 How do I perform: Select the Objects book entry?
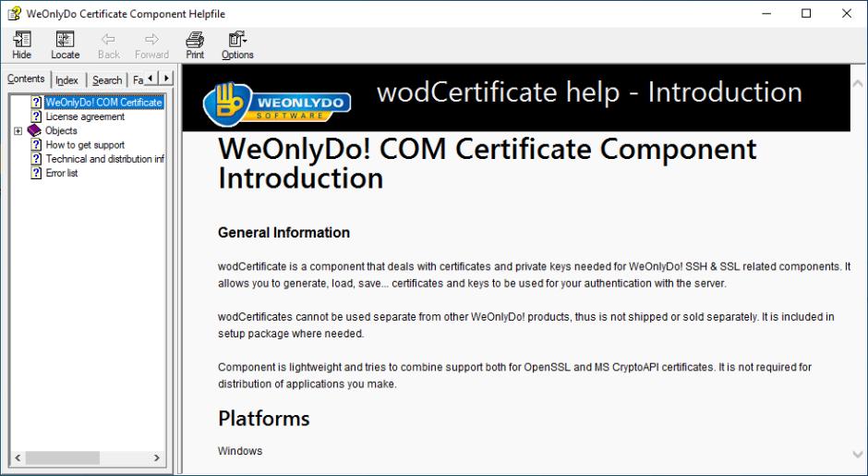click(x=61, y=130)
